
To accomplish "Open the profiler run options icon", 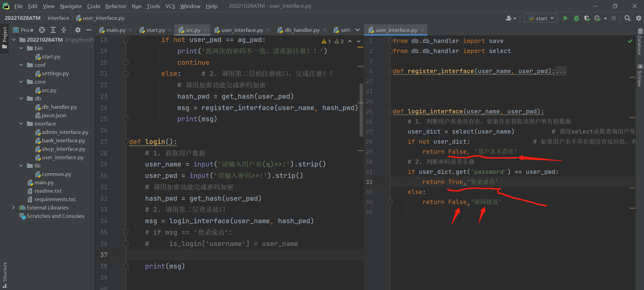I will (597, 18).
